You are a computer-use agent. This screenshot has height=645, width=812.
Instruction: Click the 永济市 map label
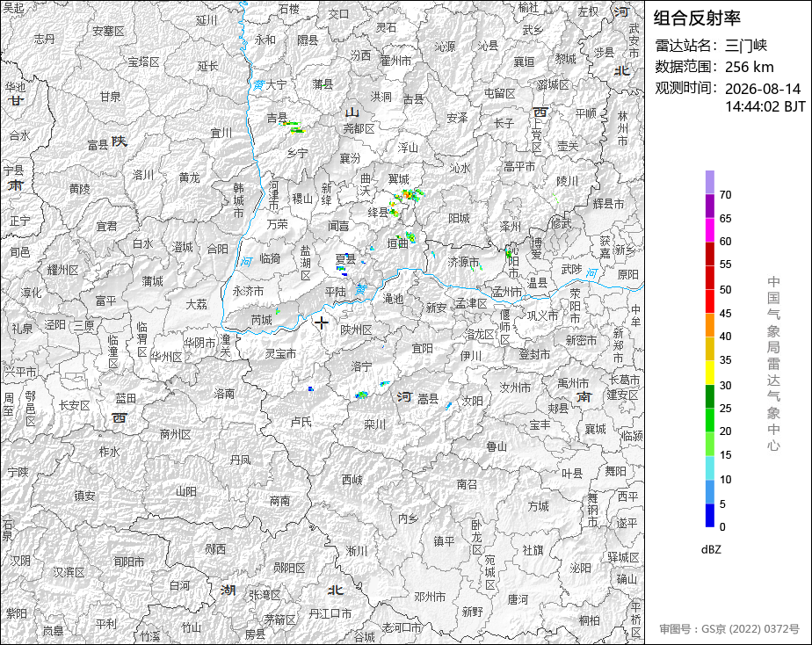[x=248, y=292]
